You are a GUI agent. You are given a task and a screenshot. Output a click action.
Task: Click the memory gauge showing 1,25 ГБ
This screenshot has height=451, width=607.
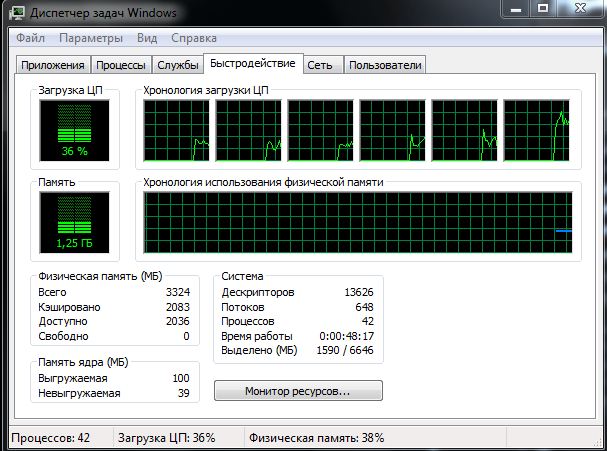(74, 222)
